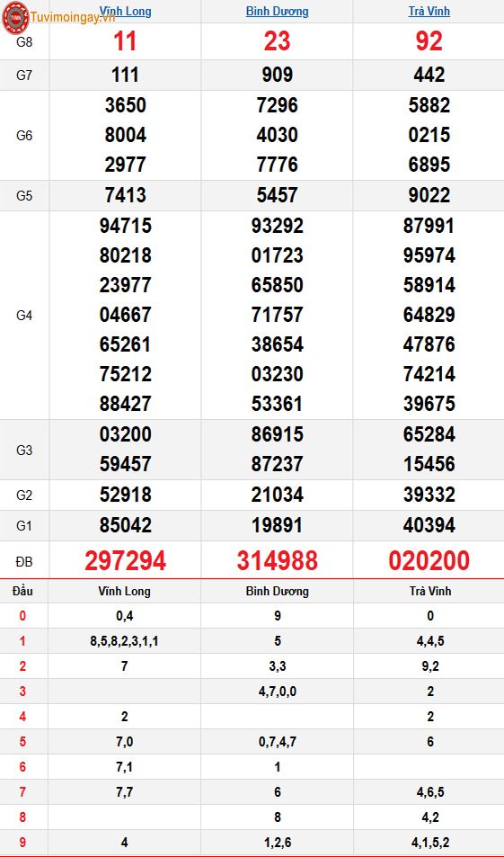Viewport: 504px width, 857px height.
Task: Open the Vĩnh Long province link
Action: click(125, 11)
